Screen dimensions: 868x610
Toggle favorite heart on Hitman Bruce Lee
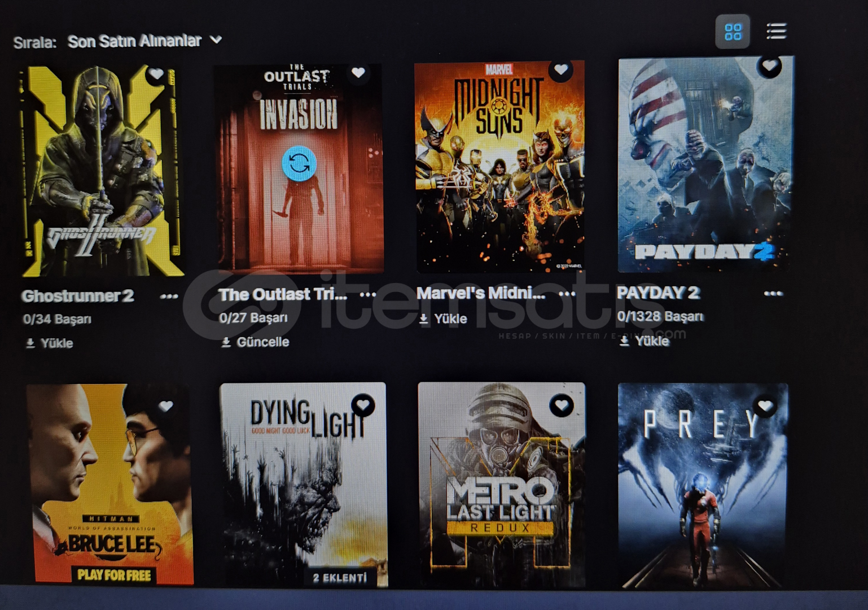pos(165,406)
